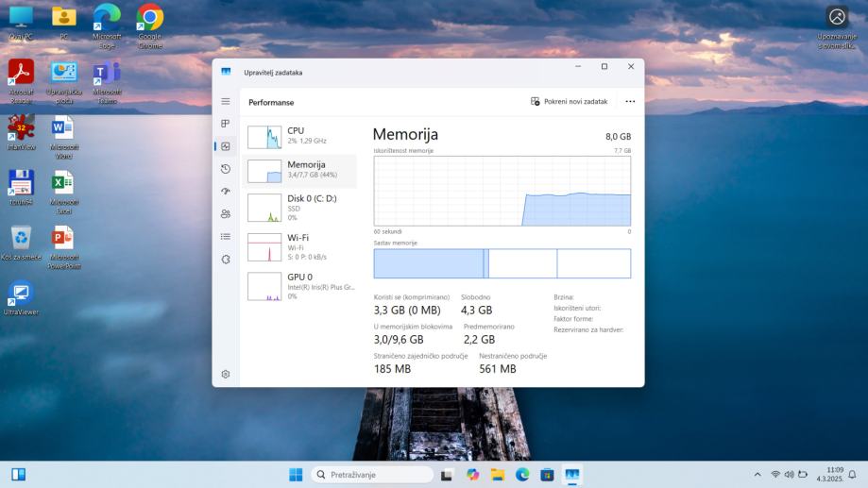The height and width of the screenshot is (488, 868).
Task: Open the PC user folder desktop icon
Action: [x=64, y=24]
